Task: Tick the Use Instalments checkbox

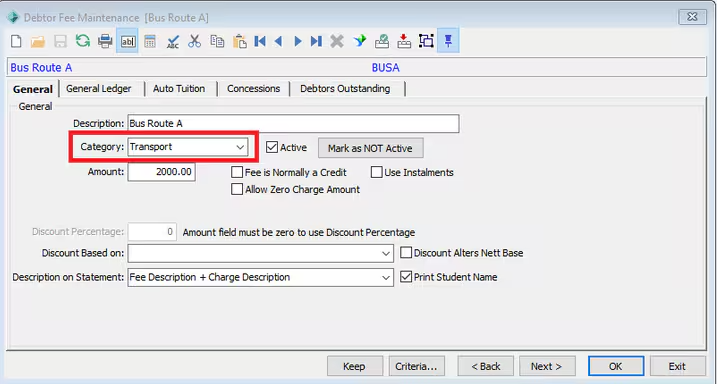Action: click(x=376, y=172)
